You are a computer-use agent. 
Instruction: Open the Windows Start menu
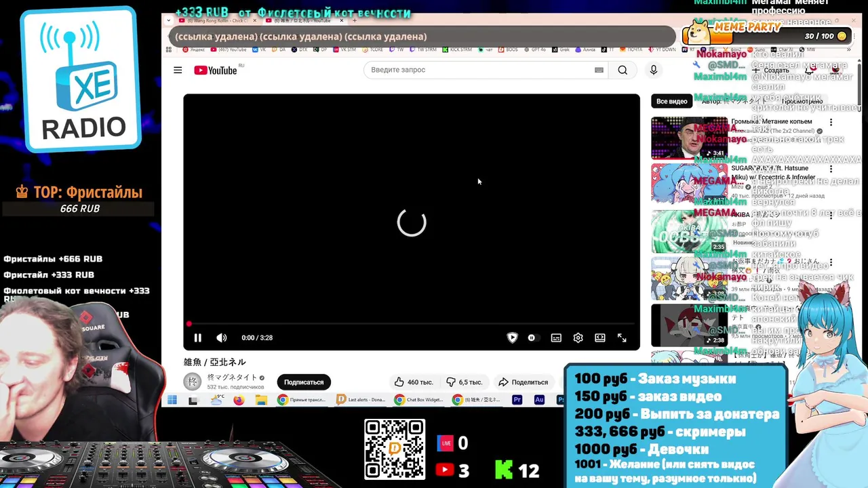(x=172, y=400)
